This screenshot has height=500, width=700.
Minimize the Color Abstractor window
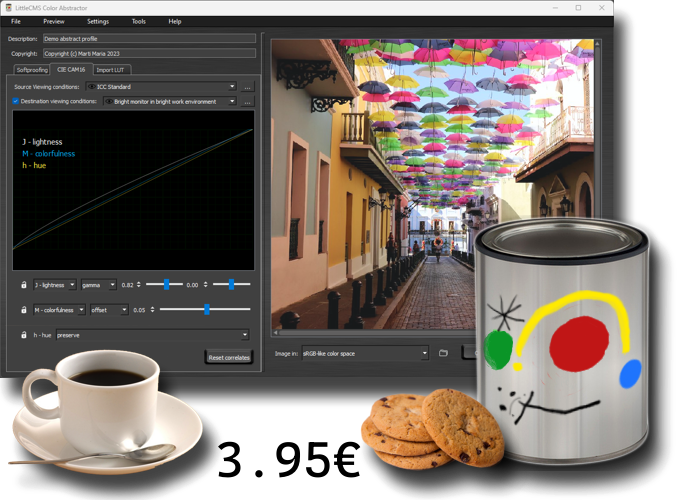[x=556, y=8]
